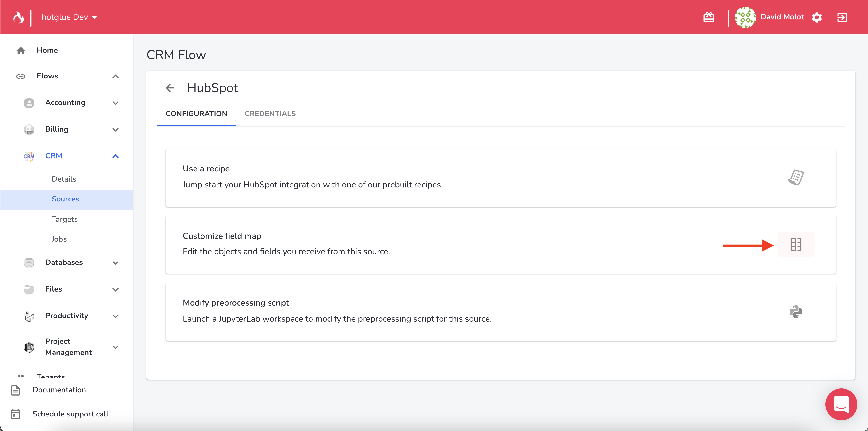Image resolution: width=868 pixels, height=431 pixels.
Task: Click the CRM Flow page heading
Action: pos(176,55)
